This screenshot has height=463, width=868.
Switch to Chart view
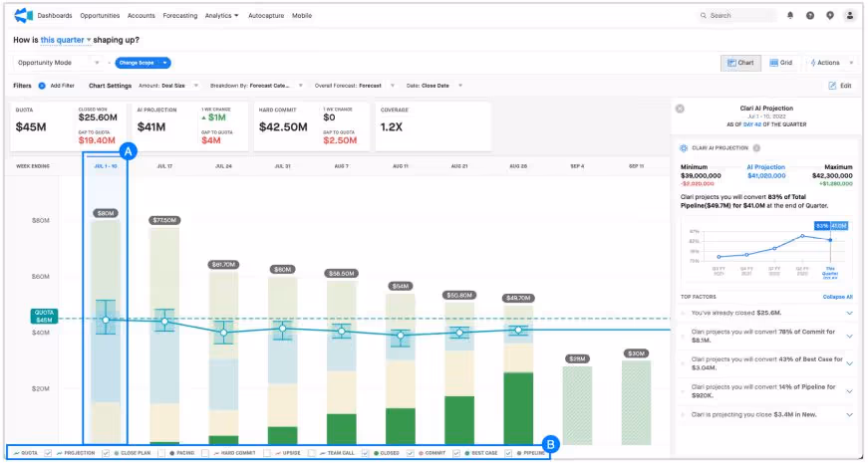pyautogui.click(x=740, y=63)
